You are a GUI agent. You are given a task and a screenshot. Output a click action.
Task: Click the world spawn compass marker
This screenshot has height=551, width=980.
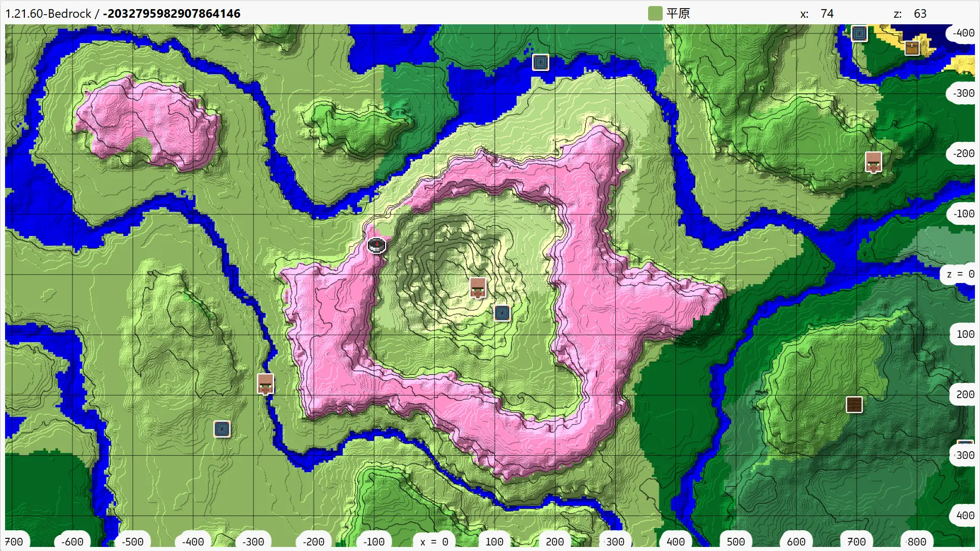[x=376, y=245]
